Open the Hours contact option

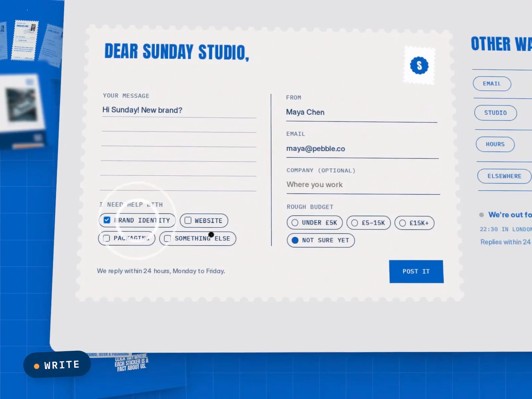(495, 144)
